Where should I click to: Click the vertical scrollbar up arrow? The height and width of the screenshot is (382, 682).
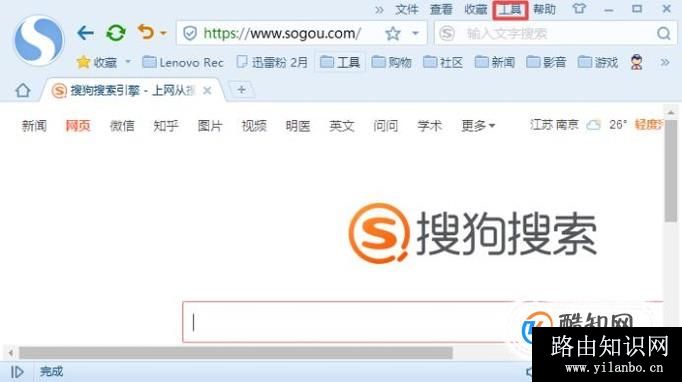coord(671,112)
